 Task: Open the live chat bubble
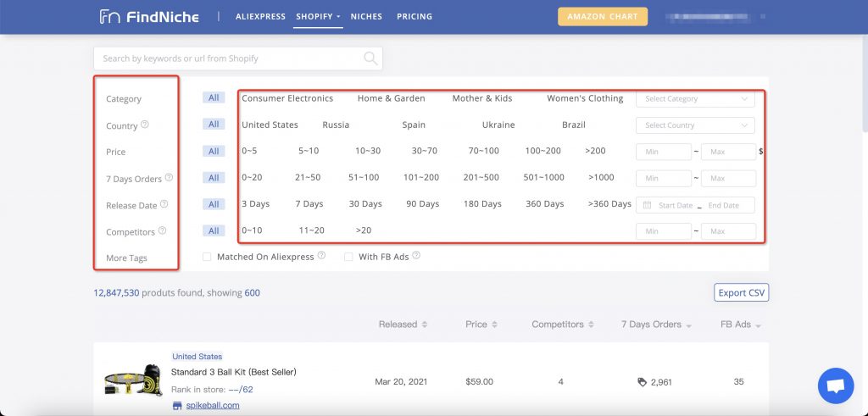[835, 385]
